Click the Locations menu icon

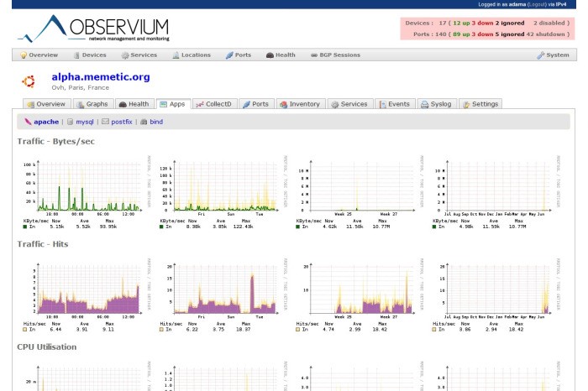(176, 55)
